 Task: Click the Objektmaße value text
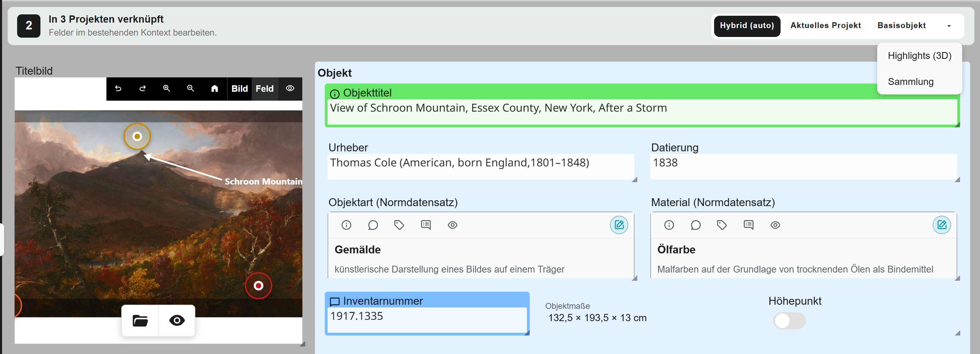(x=597, y=318)
